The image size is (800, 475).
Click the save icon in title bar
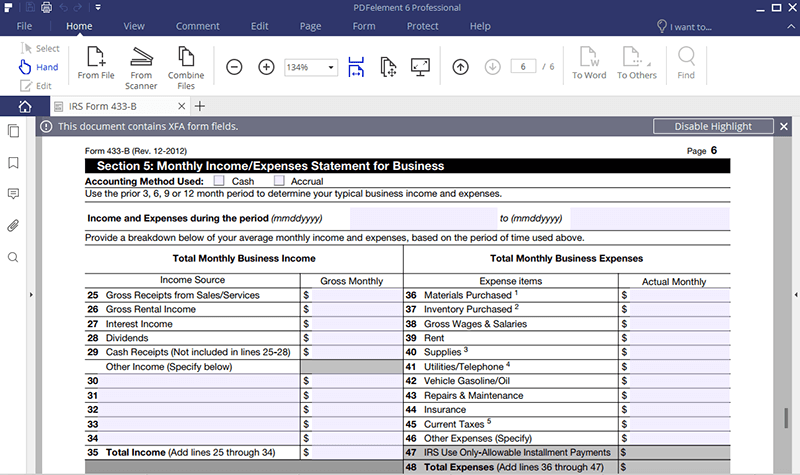tap(30, 7)
